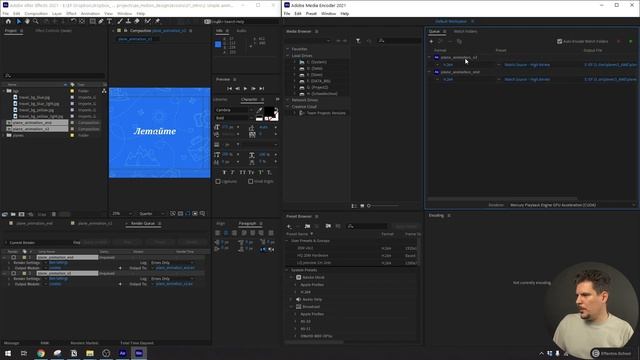Screen dimensions: 640x360
Task: Toggle render checkbox for first render queue item
Action: coord(13,258)
